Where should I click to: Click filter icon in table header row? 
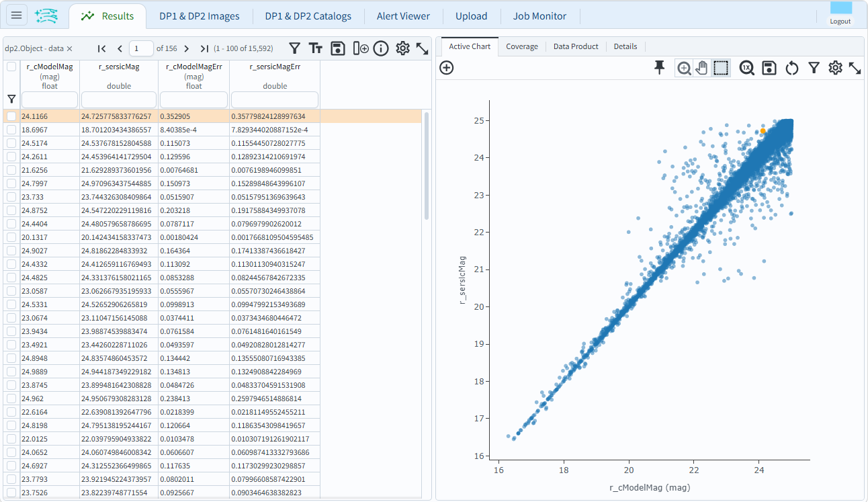coord(11,99)
